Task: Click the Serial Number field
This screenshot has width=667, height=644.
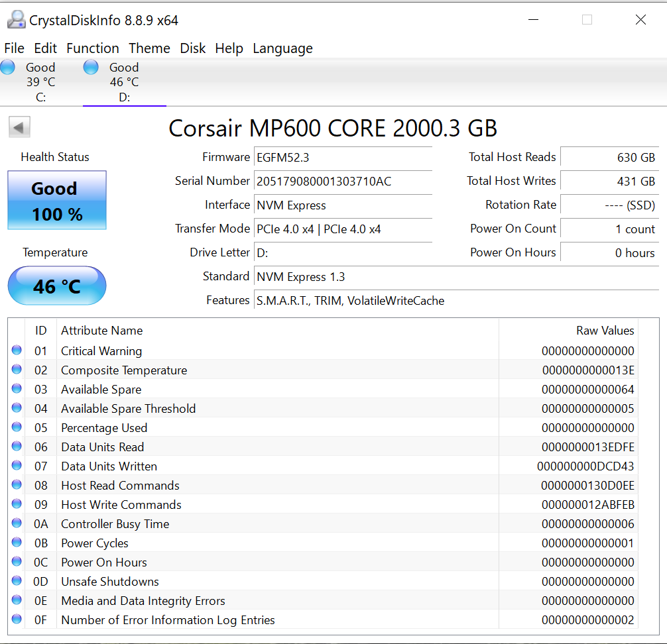Action: point(342,181)
